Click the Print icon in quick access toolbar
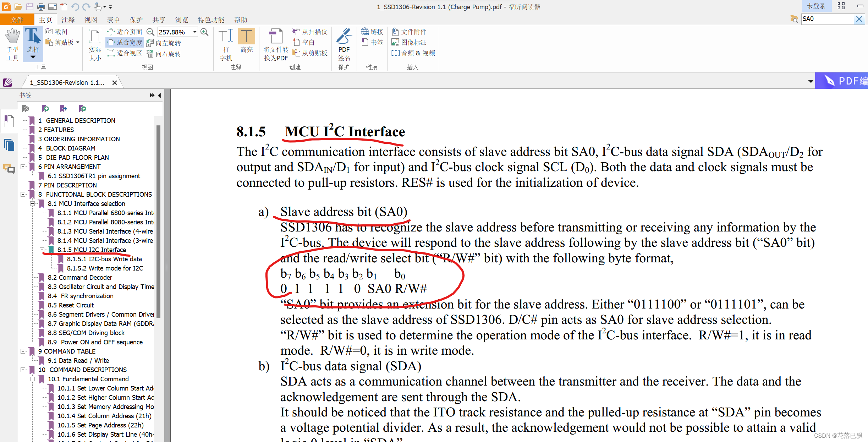Screen dimensions: 868x442 (41, 7)
